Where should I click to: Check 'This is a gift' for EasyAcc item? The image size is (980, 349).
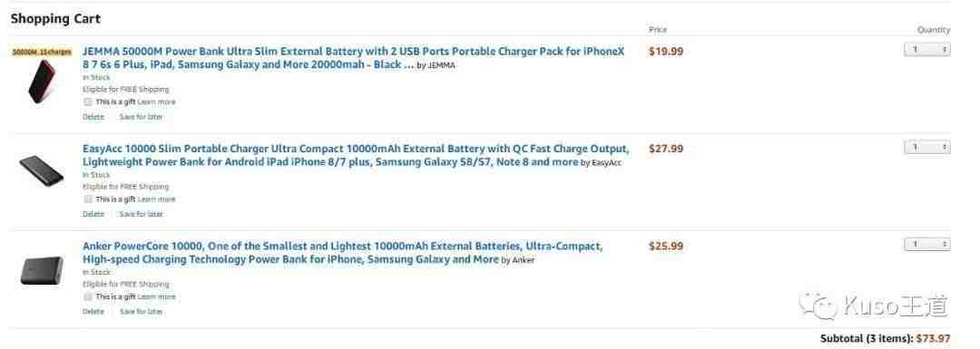pyautogui.click(x=87, y=199)
